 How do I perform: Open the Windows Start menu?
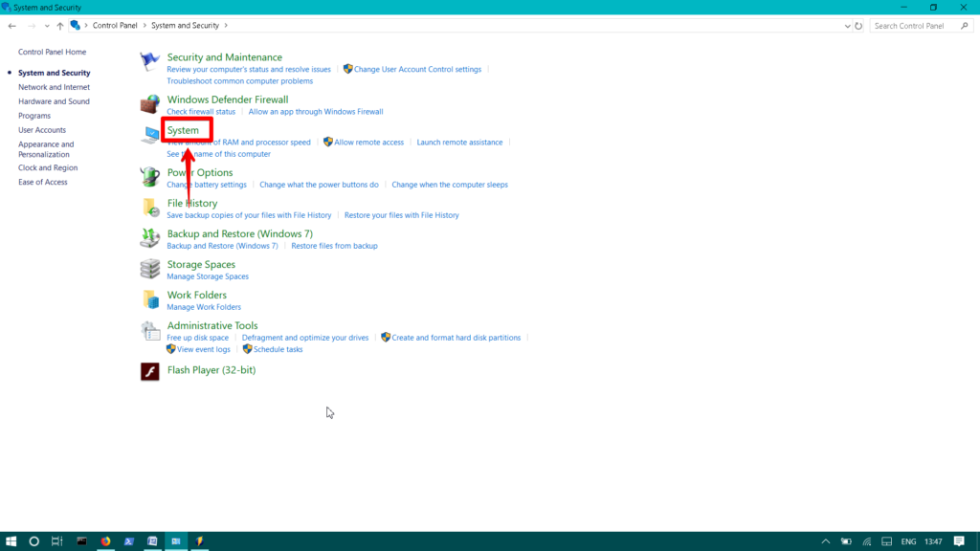pyautogui.click(x=11, y=541)
